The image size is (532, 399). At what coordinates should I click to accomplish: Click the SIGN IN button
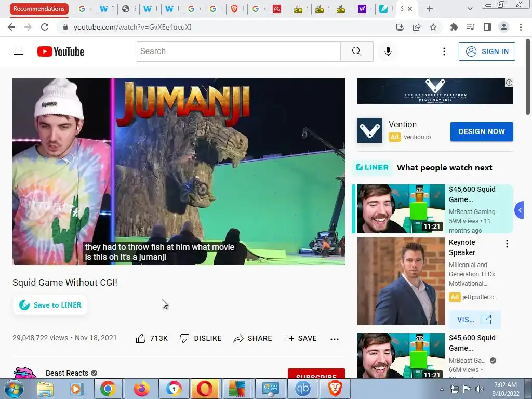(x=487, y=51)
